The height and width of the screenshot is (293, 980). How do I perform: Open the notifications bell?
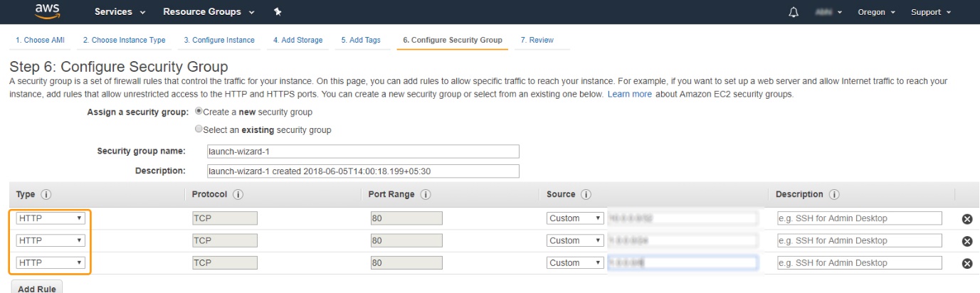pos(794,12)
